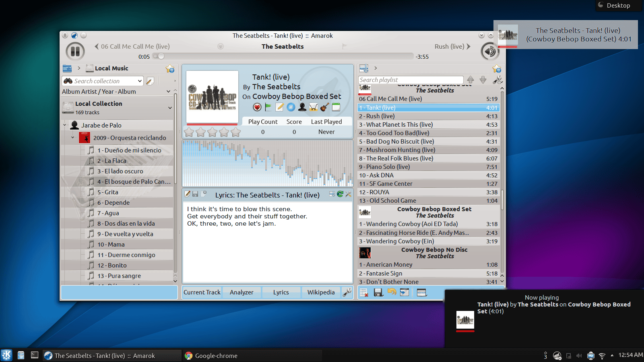Select playlist track 1 - American Money
This screenshot has height=362, width=644.
point(428,264)
